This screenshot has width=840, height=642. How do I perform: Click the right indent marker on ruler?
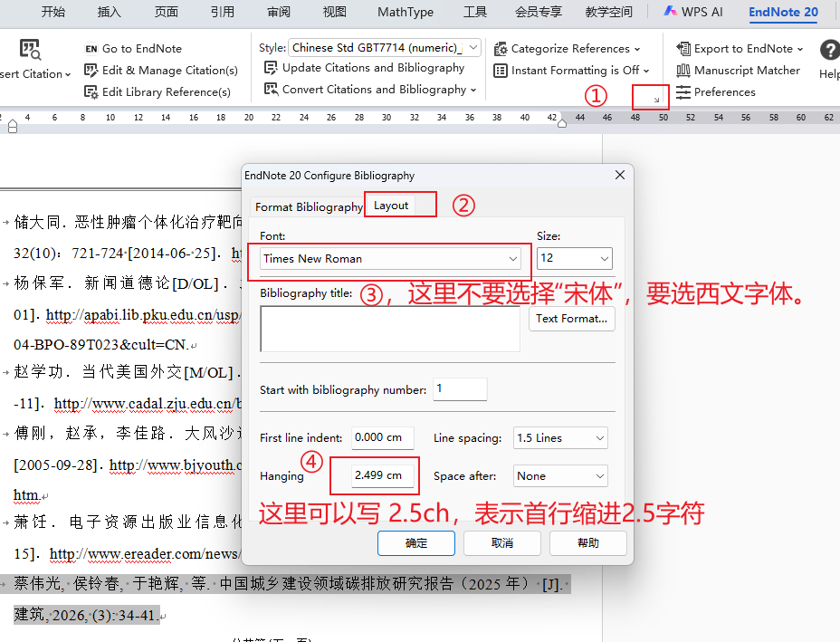(562, 123)
